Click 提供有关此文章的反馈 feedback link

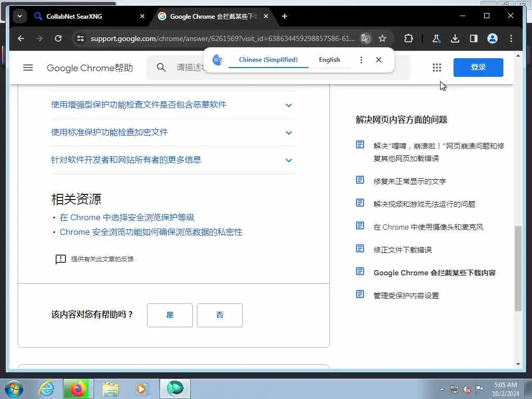pyautogui.click(x=95, y=259)
